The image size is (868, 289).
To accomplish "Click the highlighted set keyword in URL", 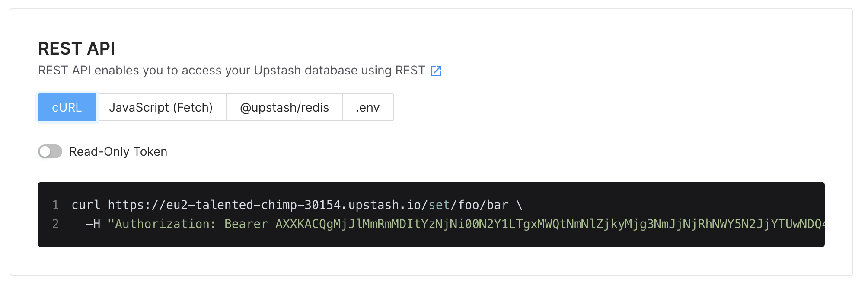I will coord(439,205).
